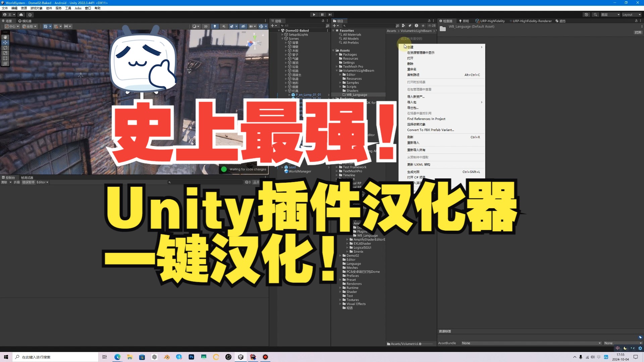Image resolution: width=644 pixels, height=362 pixels.
Task: Toggle scene lighting bulb
Action: (x=215, y=26)
